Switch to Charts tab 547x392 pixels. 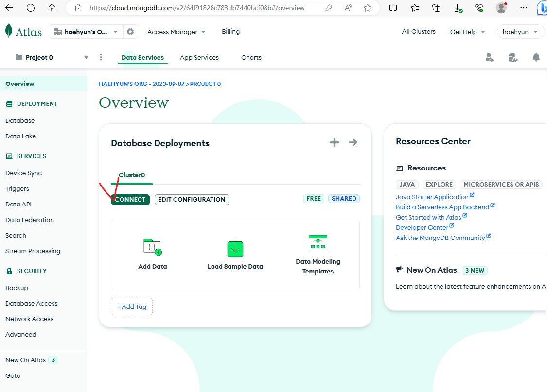pyautogui.click(x=251, y=57)
